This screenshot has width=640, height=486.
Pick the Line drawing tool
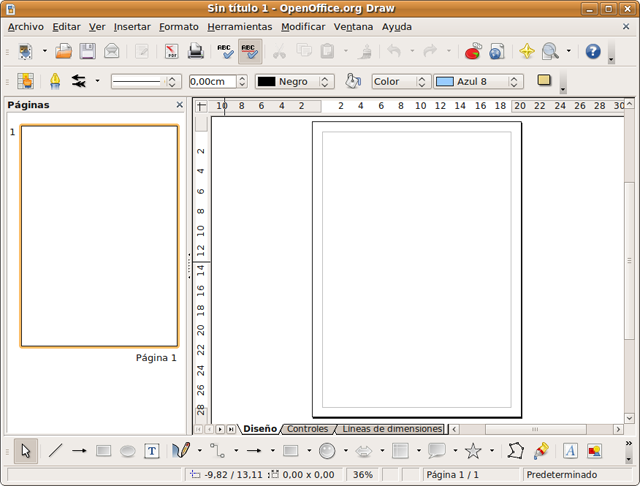click(x=55, y=451)
